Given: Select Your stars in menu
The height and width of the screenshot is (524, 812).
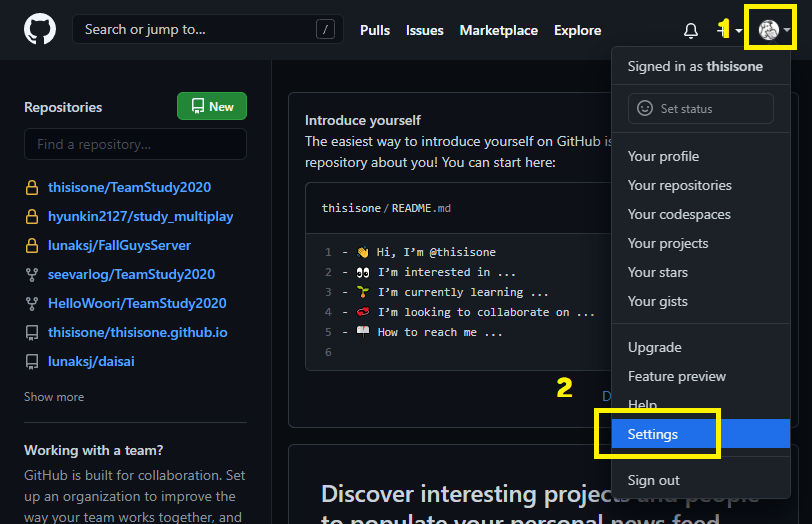Looking at the screenshot, I should tap(701, 272).
